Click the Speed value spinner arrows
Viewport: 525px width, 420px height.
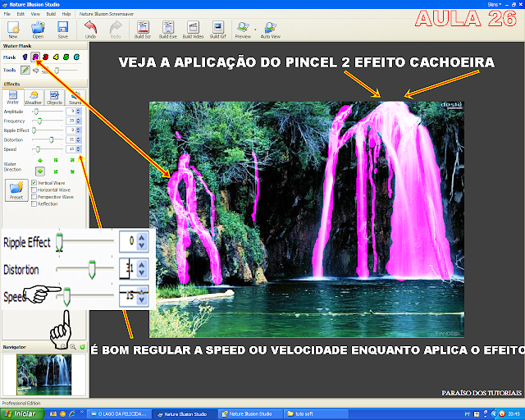coord(79,149)
